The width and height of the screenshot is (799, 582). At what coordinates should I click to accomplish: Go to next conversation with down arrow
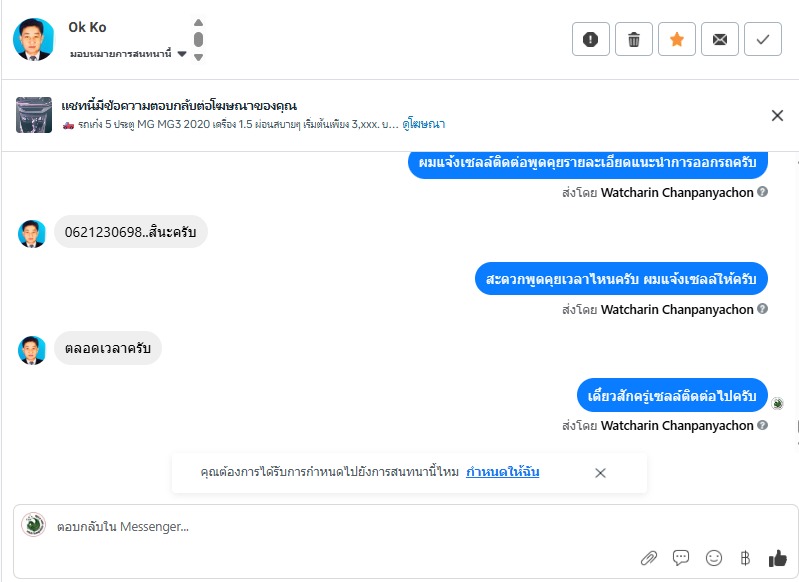click(x=198, y=57)
